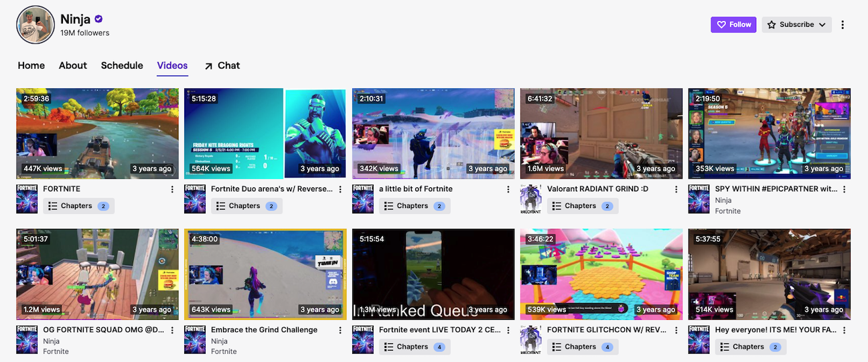Open the Chat pop-out tab
Screen dimensions: 868x362
[222, 66]
